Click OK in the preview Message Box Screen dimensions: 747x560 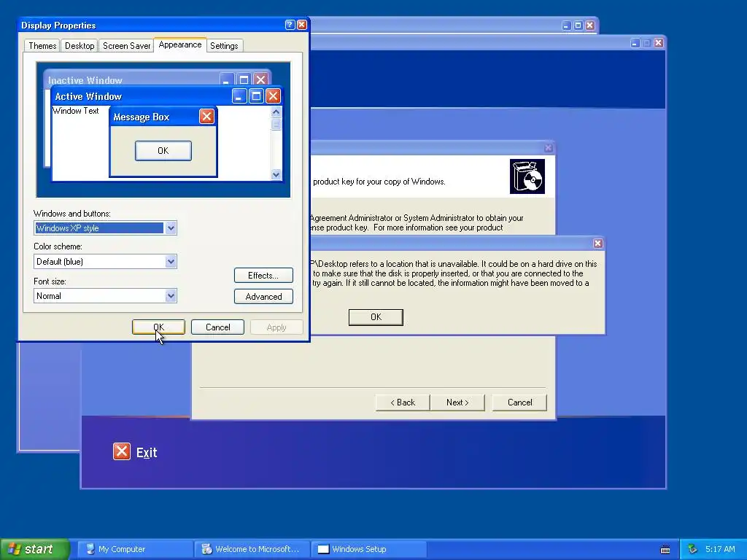pos(163,150)
